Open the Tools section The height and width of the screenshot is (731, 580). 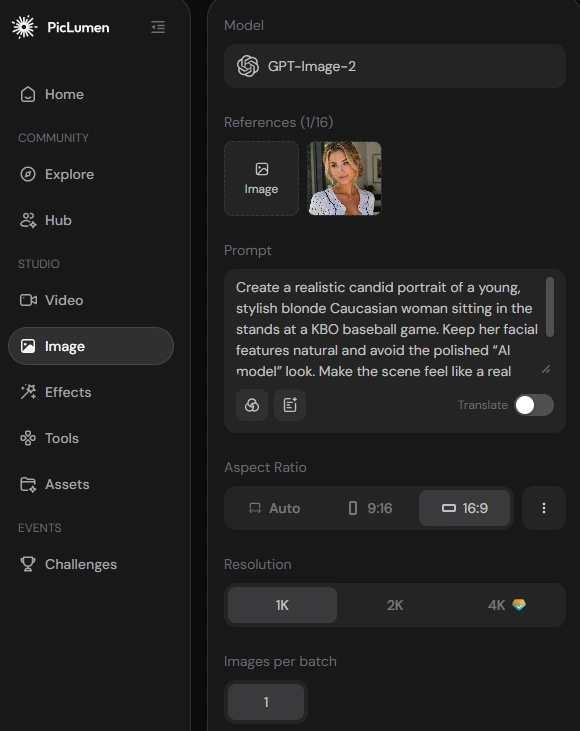tap(49, 438)
